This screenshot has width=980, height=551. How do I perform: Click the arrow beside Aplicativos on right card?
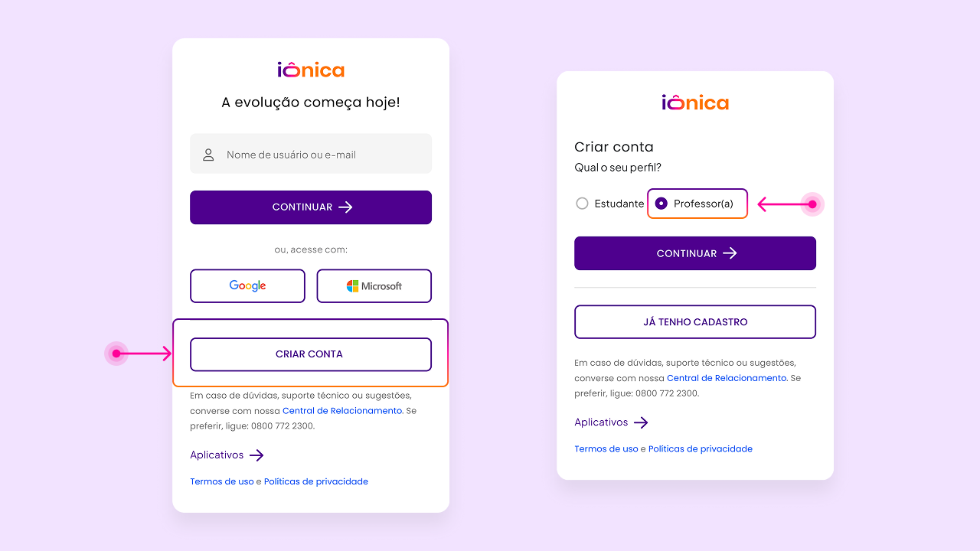pyautogui.click(x=642, y=422)
